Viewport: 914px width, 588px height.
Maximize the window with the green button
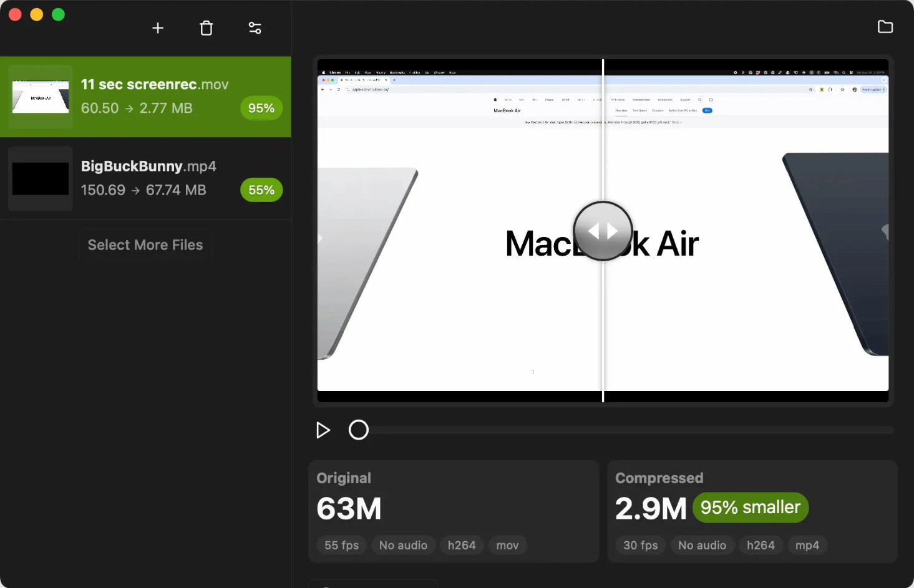(58, 14)
